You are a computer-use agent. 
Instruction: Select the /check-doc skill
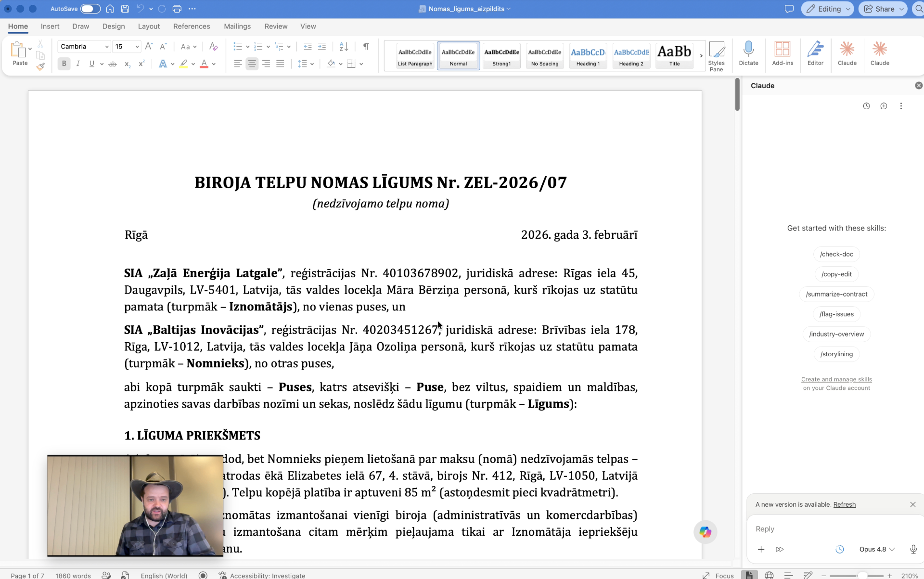click(836, 254)
